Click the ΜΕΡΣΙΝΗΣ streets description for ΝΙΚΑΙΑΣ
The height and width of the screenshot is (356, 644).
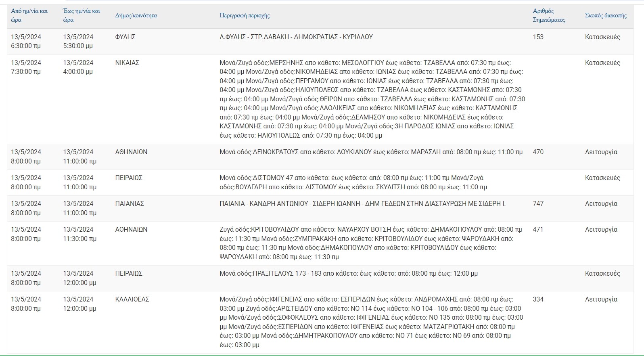(x=372, y=99)
